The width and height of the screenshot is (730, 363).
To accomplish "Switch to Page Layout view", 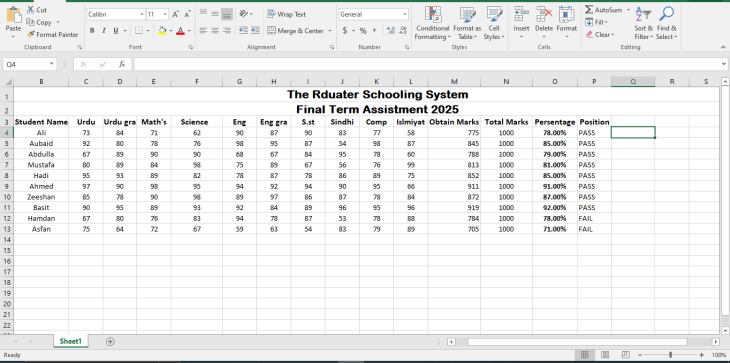I will (605, 355).
